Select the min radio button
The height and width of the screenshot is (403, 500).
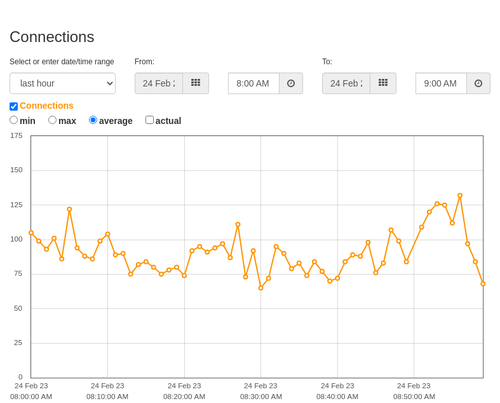[14, 120]
